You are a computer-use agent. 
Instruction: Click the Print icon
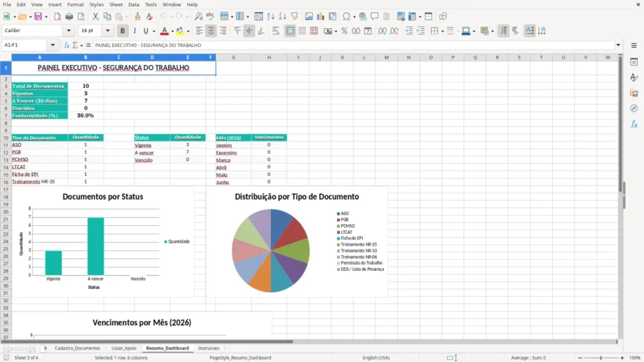pyautogui.click(x=69, y=16)
